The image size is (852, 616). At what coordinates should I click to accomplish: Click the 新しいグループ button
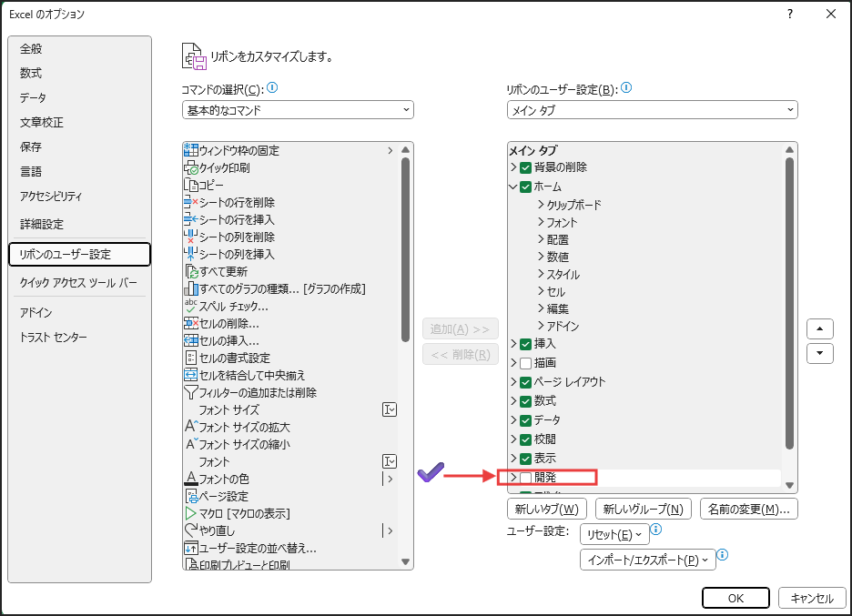click(644, 509)
